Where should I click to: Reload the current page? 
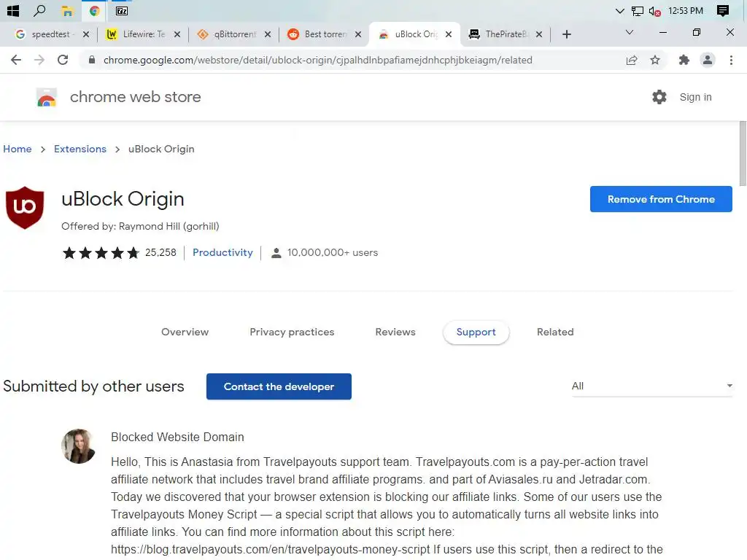63,60
